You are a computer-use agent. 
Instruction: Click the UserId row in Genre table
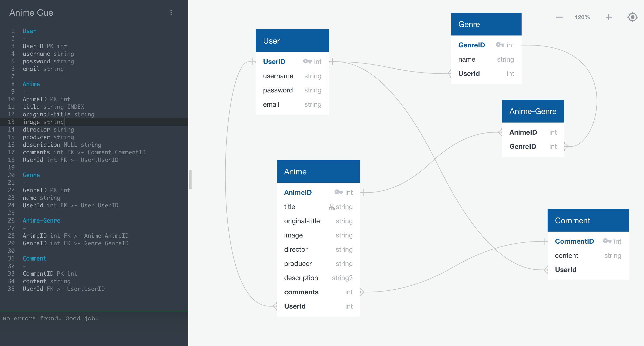point(486,73)
